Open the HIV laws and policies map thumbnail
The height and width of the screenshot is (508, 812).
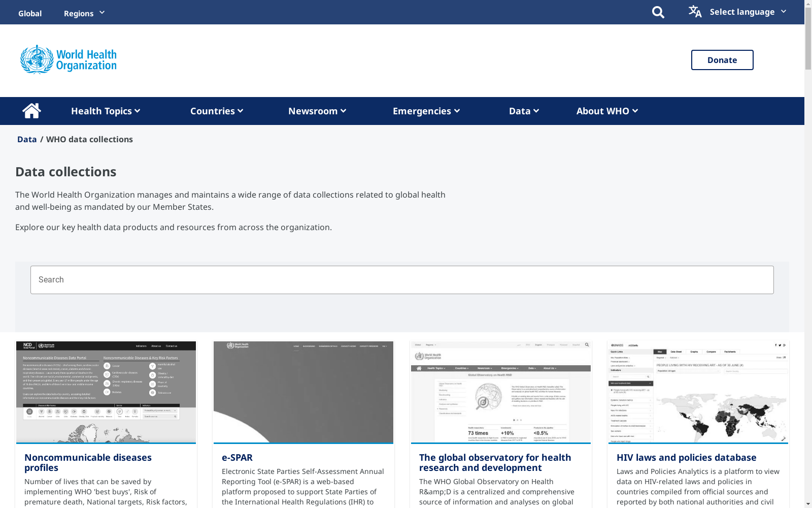698,392
